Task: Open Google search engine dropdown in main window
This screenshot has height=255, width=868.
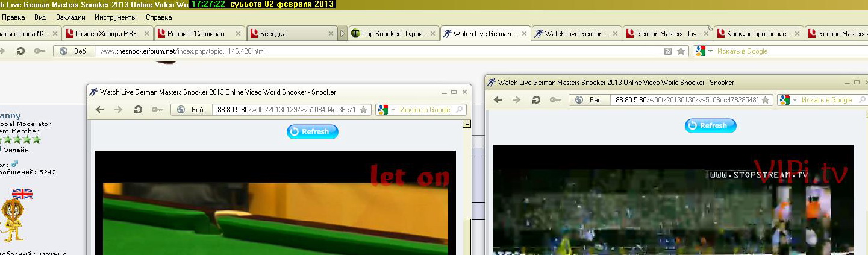Action: 703,52
